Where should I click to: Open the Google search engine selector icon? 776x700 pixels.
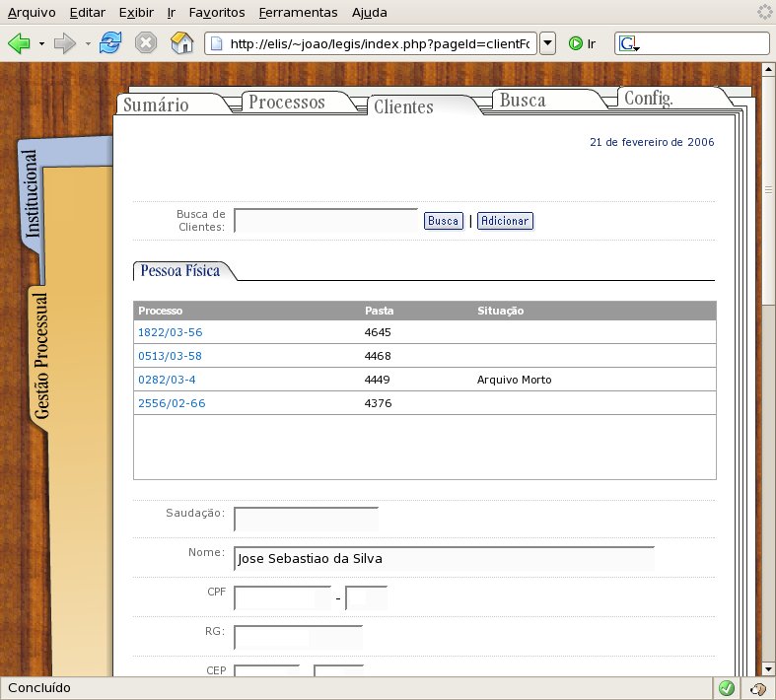(x=629, y=43)
